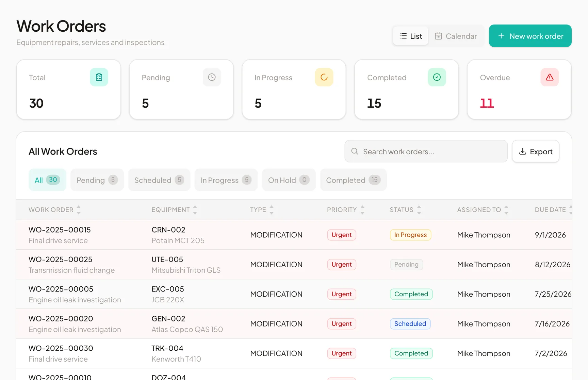Sort by Priority column arrows
Viewport: 588px width, 380px height.
pyautogui.click(x=362, y=210)
